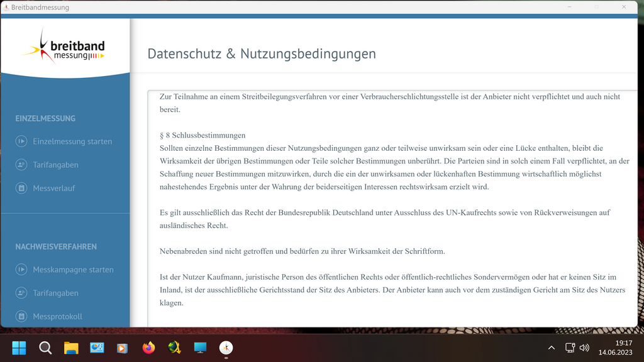Screen dimensions: 644x362
Task: Click the person icon beside Tarifangaben under Nachweisverfahren
Action: click(21, 293)
